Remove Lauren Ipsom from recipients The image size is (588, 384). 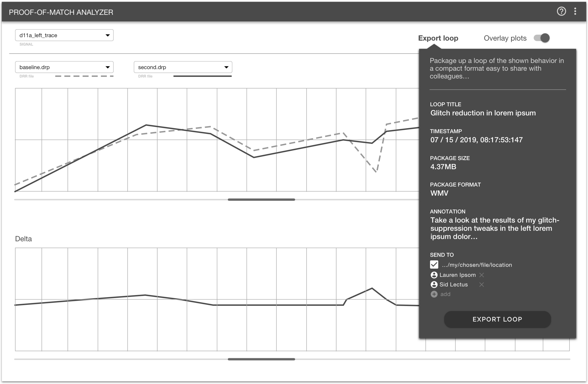pos(481,275)
